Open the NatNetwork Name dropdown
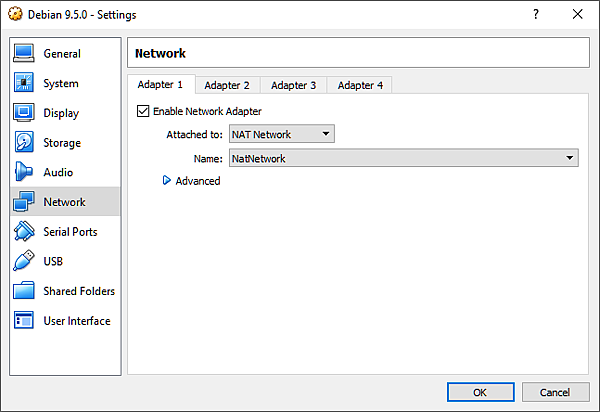This screenshot has width=600, height=412. [x=403, y=158]
